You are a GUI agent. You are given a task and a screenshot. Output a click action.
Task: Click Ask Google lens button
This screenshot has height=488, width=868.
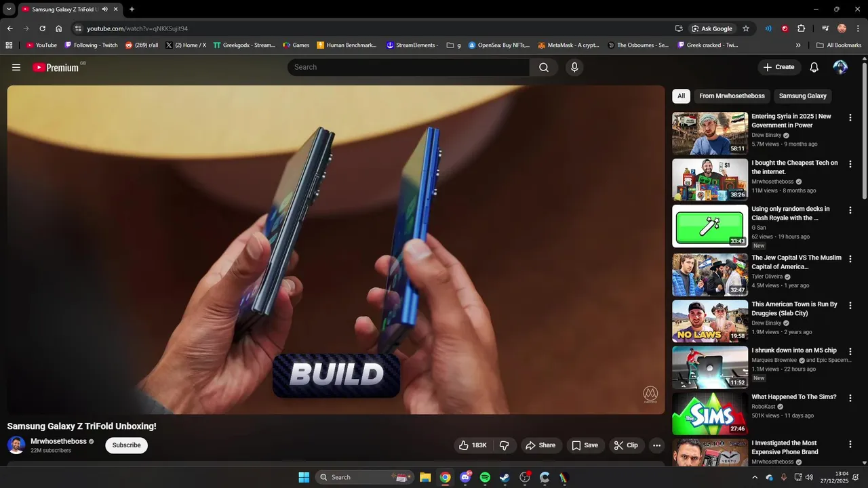click(711, 28)
